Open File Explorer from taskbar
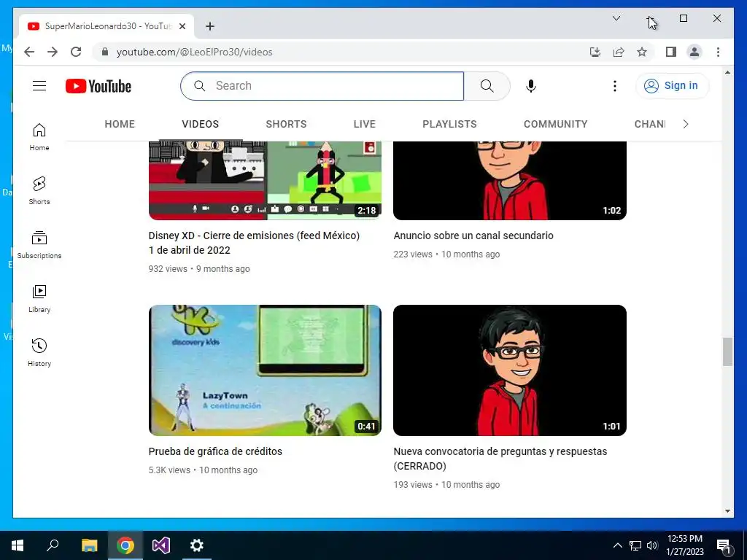Screen dimensions: 747x560 [x=89, y=545]
